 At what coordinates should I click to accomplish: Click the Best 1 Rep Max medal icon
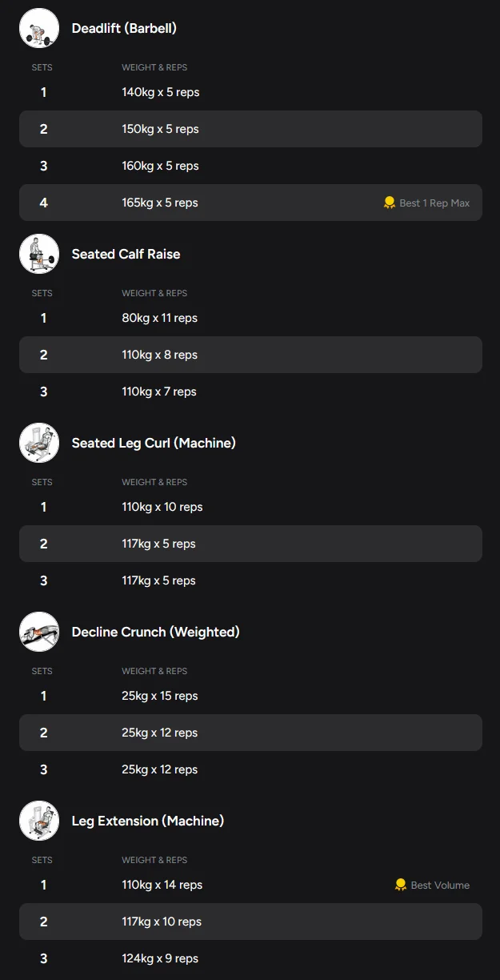390,203
